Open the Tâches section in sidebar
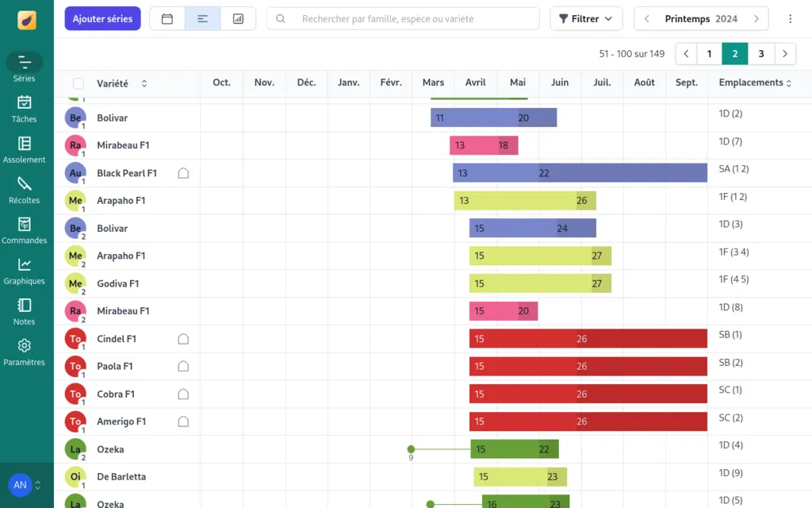 (24, 109)
